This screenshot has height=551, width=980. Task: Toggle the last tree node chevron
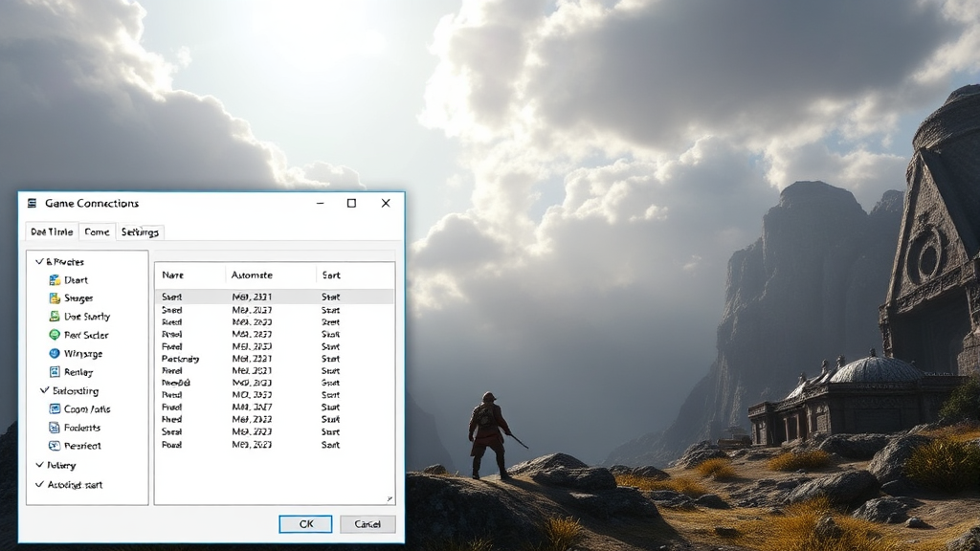pyautogui.click(x=39, y=485)
